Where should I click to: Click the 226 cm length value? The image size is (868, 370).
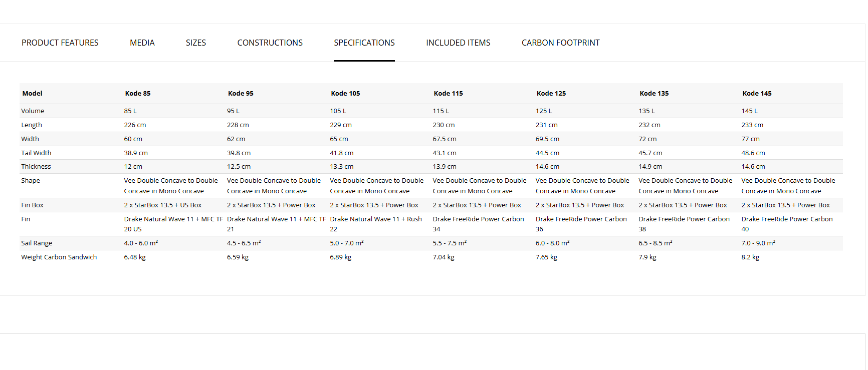pos(135,125)
